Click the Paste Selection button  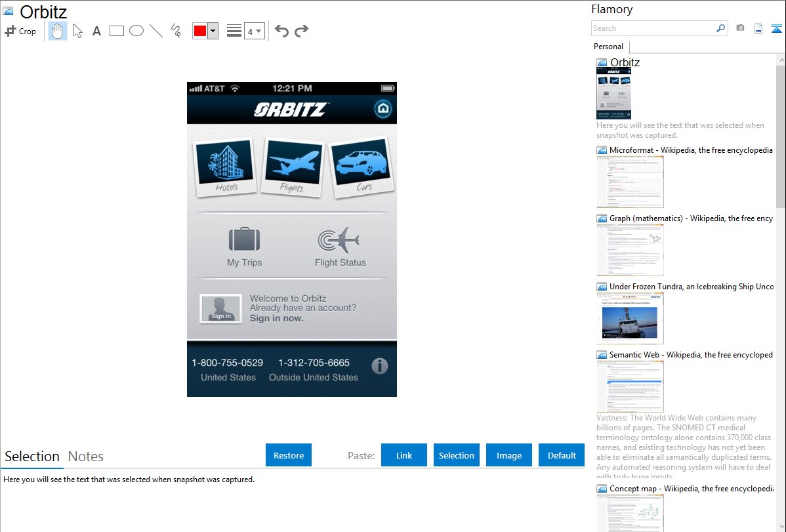pos(457,455)
